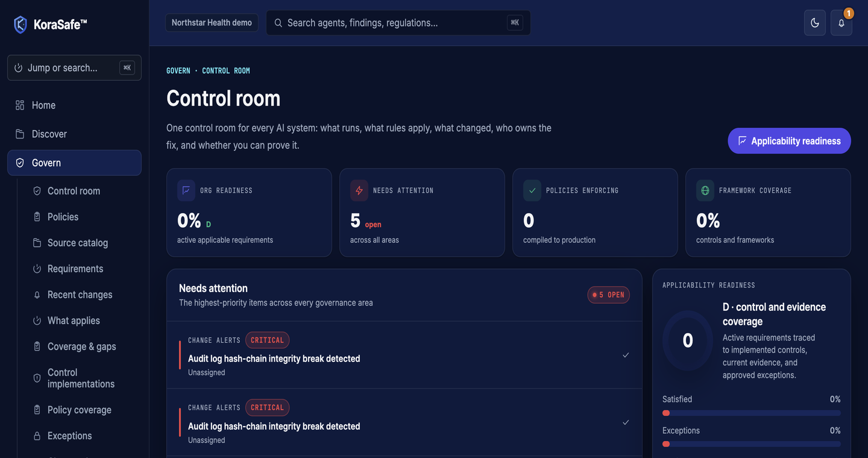
Task: Open Control implementations page
Action: [x=81, y=378]
